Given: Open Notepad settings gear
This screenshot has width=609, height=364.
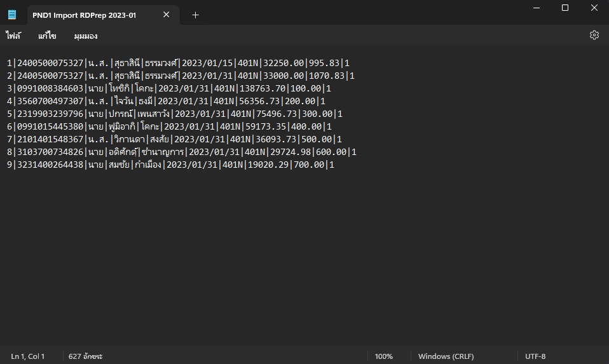Looking at the screenshot, I should click(x=594, y=36).
